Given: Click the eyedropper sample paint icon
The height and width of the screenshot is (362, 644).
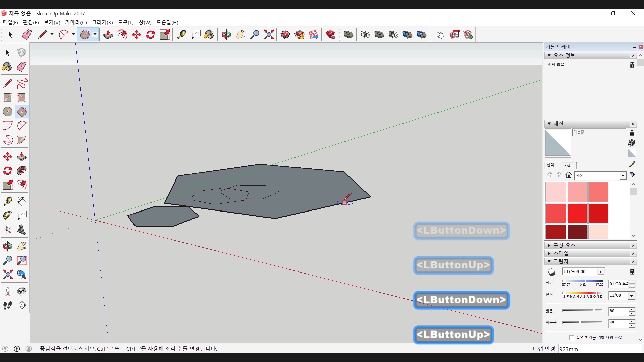Looking at the screenshot, I should pos(632,164).
